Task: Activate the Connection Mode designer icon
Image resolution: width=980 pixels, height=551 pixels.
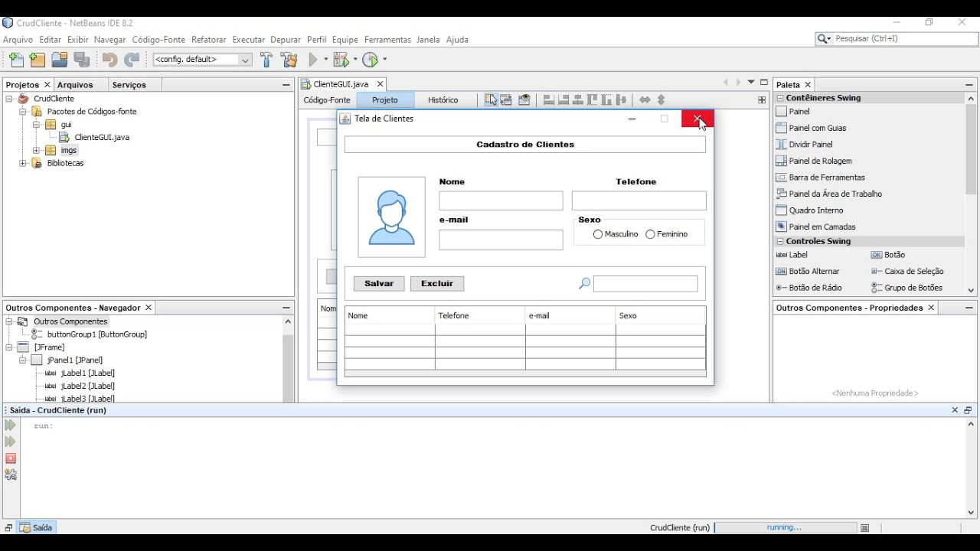Action: click(x=506, y=100)
